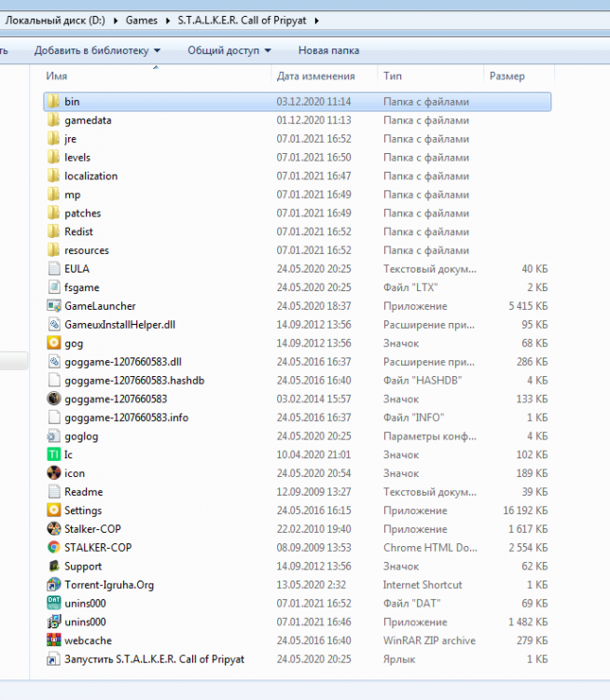
Task: Click the Файл "HASHDB" type text
Action: (x=423, y=381)
